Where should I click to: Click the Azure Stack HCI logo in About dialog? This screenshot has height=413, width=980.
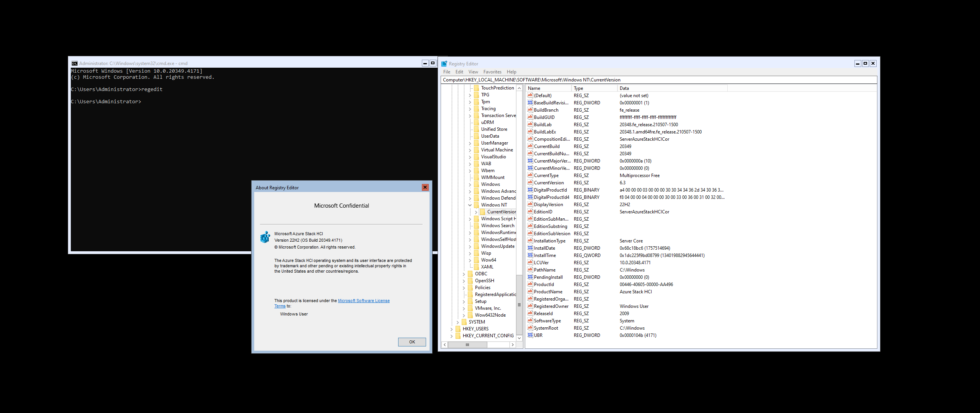click(x=265, y=237)
